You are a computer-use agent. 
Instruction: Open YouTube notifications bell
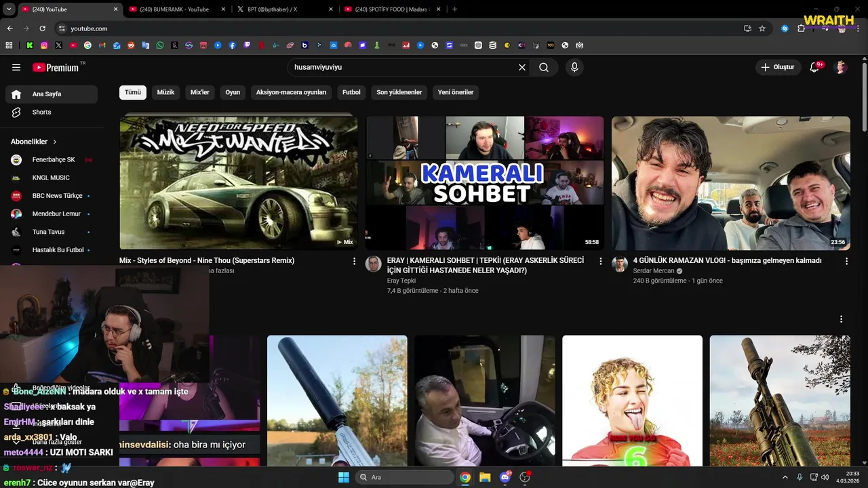(x=815, y=67)
